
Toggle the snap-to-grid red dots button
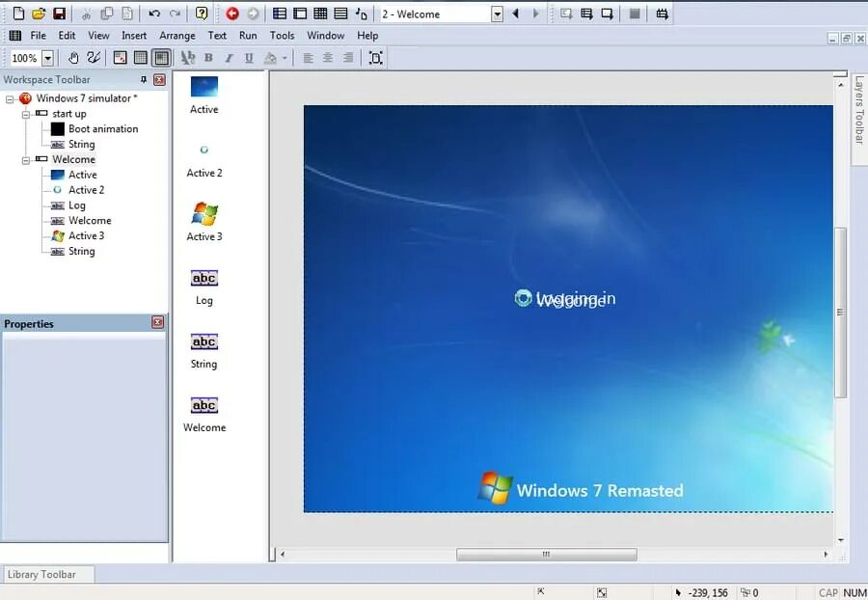pyautogui.click(x=121, y=58)
